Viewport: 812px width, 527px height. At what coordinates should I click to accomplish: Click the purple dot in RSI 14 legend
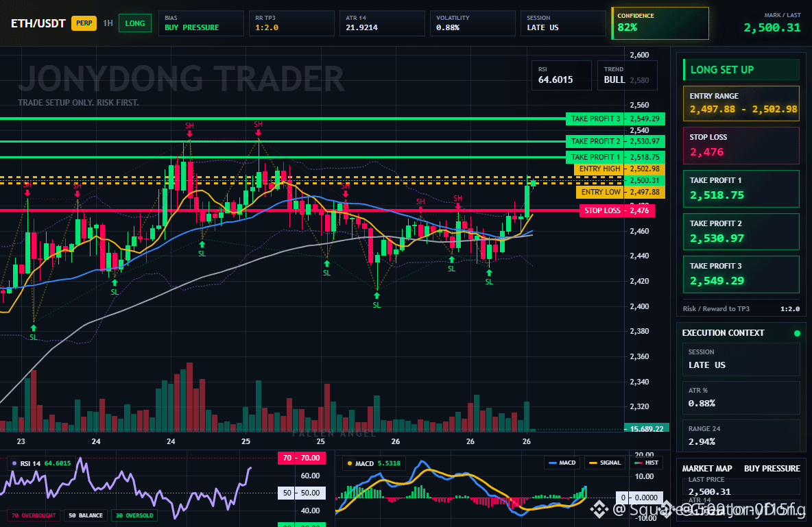tap(14, 463)
